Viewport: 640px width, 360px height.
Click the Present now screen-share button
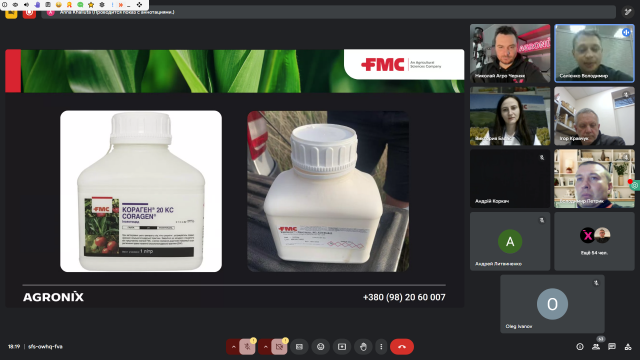point(342,347)
